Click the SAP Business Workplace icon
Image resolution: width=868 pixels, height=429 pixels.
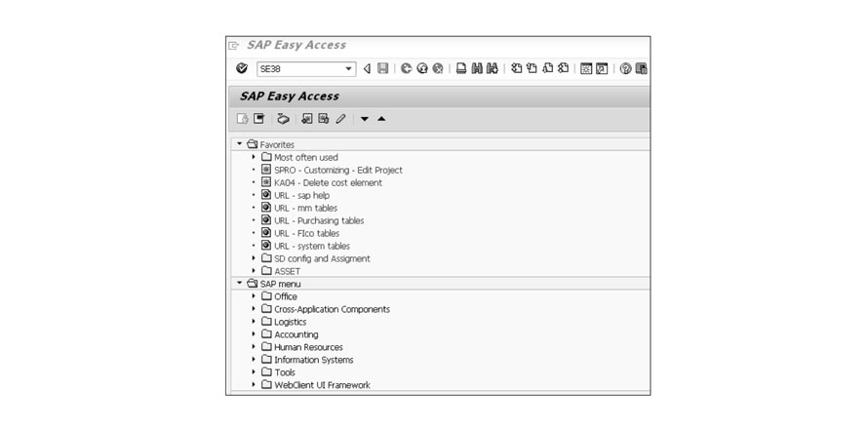coord(283,118)
